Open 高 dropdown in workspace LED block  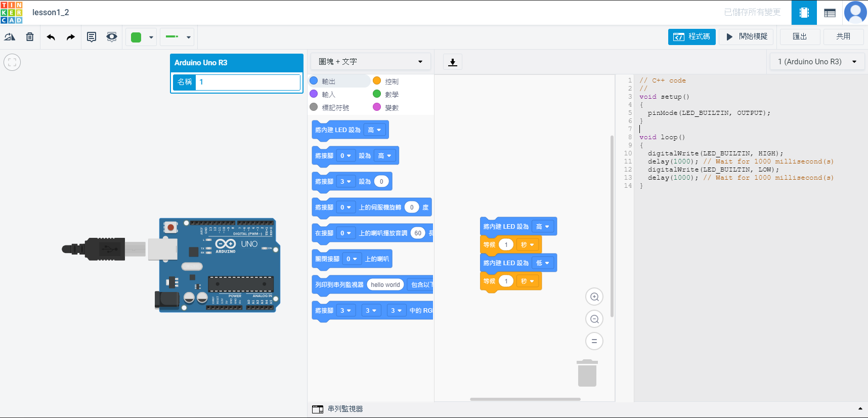point(543,227)
